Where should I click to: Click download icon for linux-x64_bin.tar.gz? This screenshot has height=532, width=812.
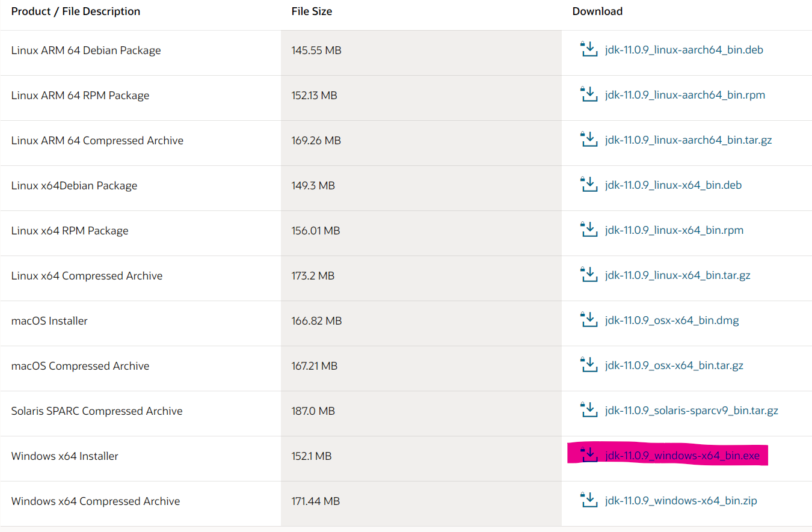[588, 274]
